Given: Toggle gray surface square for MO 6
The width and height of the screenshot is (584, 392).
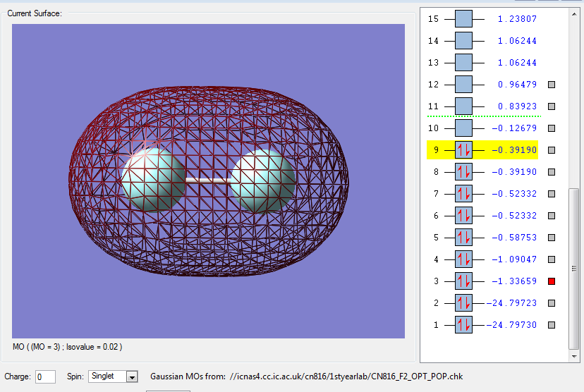Looking at the screenshot, I should pyautogui.click(x=552, y=216).
